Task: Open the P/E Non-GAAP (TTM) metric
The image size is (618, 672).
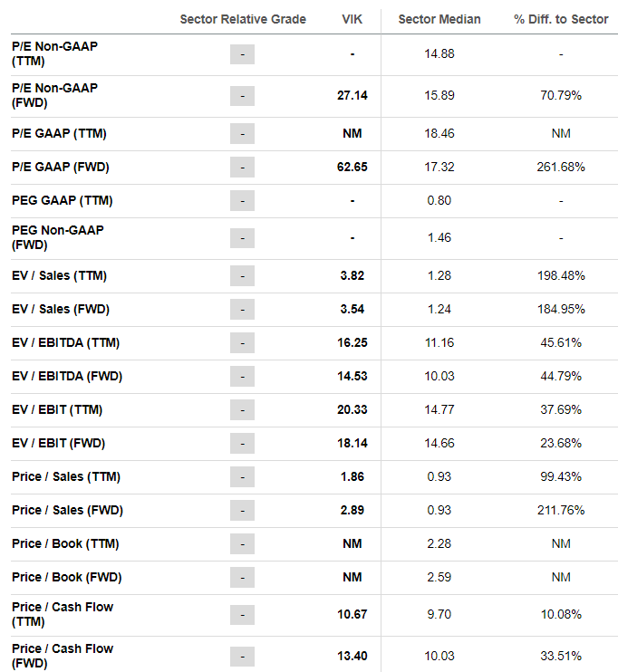Action: [54, 54]
